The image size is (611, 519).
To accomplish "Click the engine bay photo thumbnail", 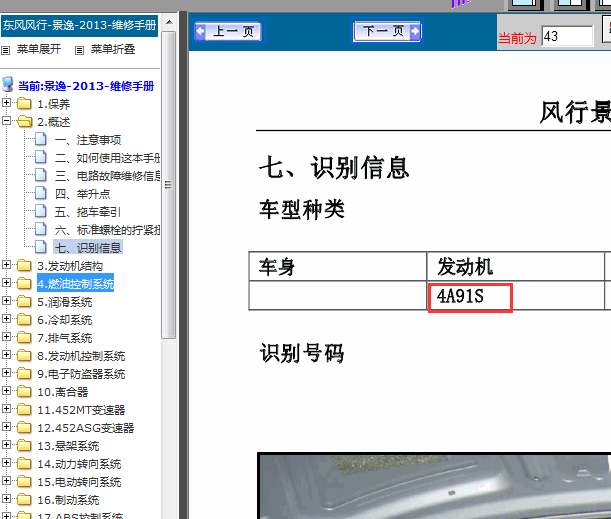I will 434,486.
